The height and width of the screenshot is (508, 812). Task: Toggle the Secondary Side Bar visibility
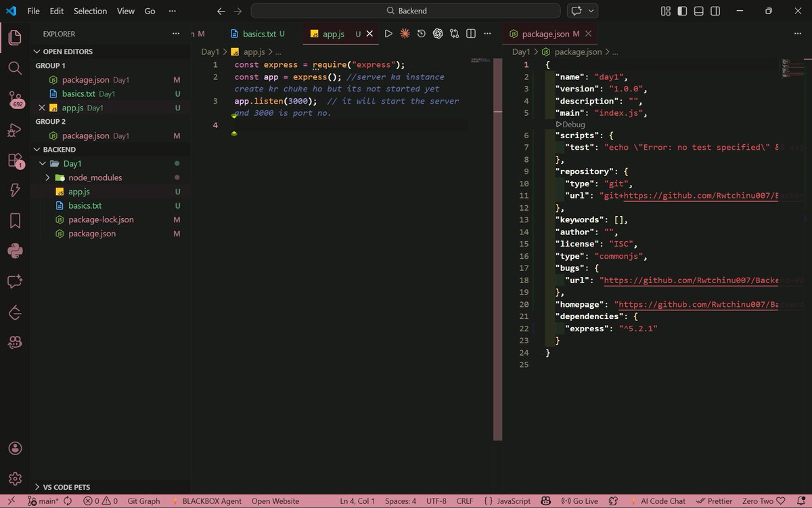pyautogui.click(x=715, y=11)
